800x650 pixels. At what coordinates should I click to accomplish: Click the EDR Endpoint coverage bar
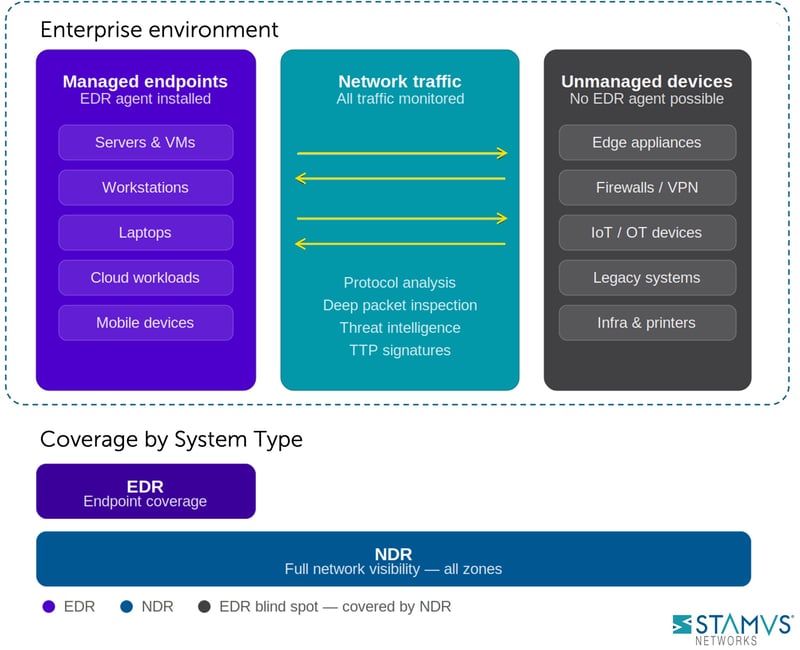click(x=145, y=492)
